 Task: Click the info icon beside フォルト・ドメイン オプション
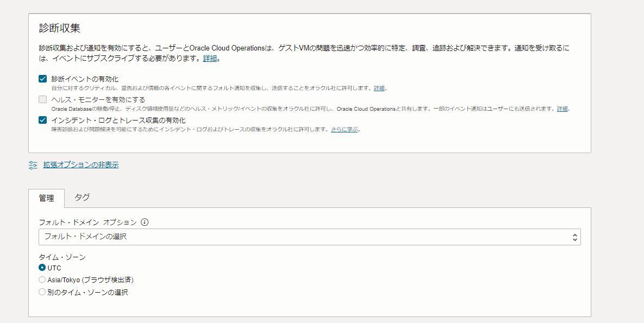[x=145, y=223]
